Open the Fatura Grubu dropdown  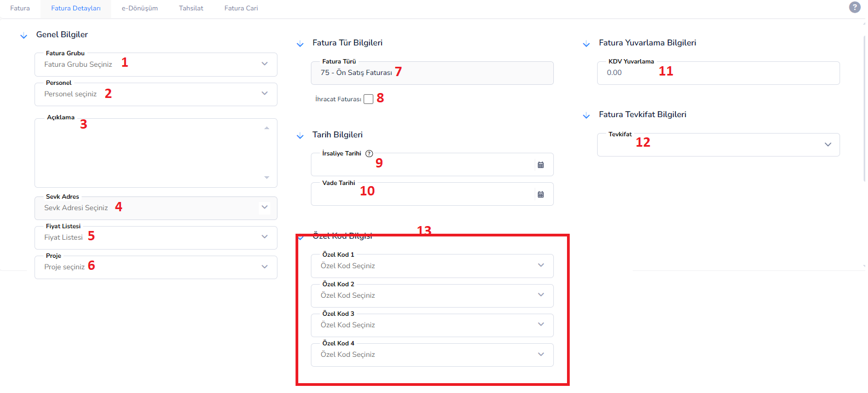pyautogui.click(x=156, y=65)
